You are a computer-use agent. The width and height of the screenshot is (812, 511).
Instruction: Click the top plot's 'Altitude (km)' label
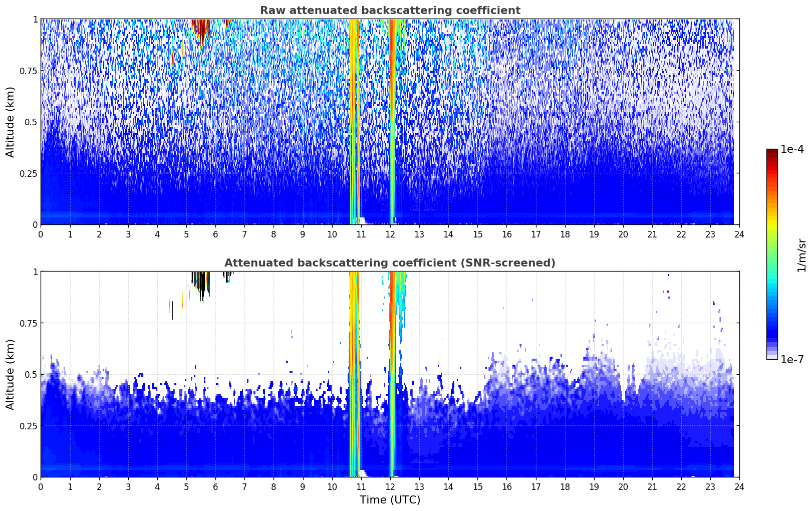coord(11,122)
